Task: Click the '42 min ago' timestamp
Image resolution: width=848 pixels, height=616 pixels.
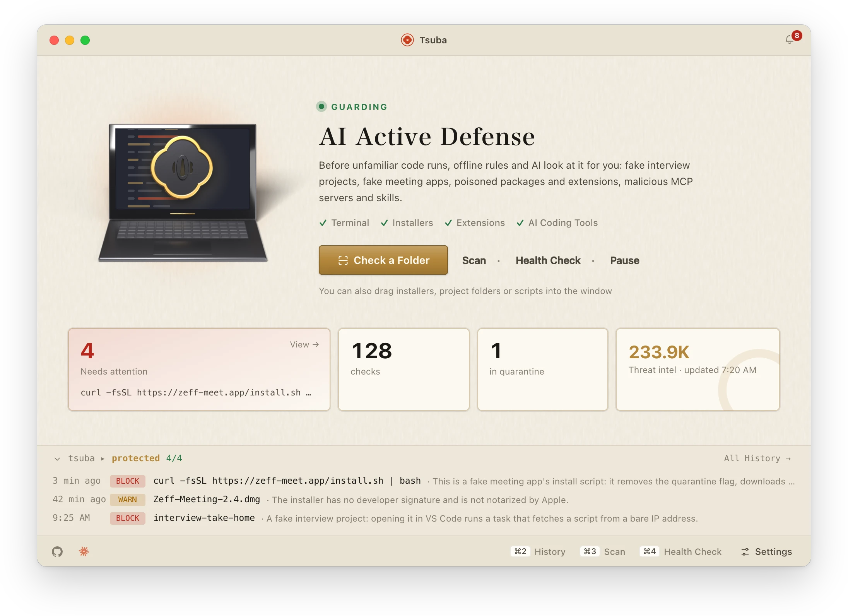Action: point(79,500)
